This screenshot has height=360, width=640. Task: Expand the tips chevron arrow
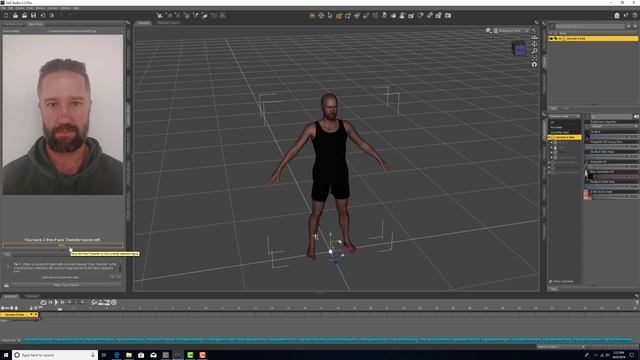click(x=7, y=266)
